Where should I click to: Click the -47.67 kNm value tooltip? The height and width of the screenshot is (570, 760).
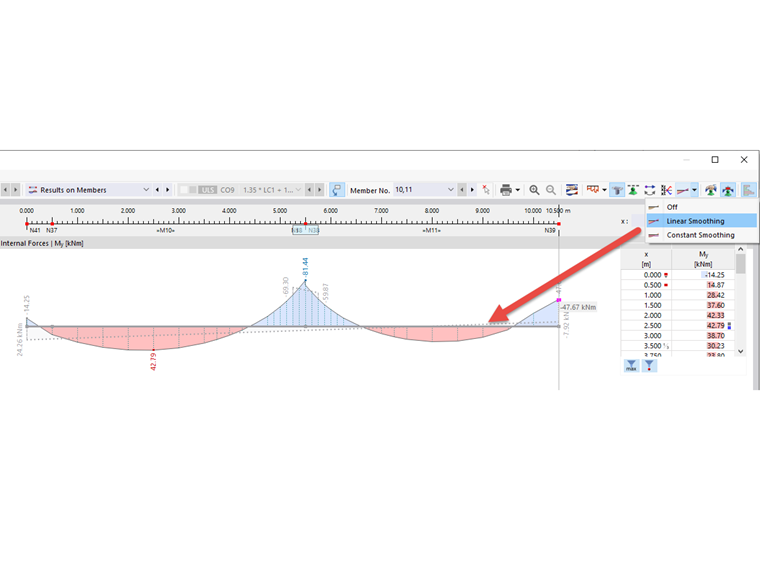point(579,307)
